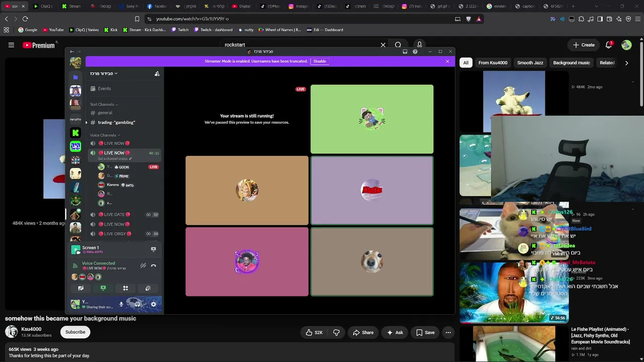Expand the Discord server name dropdown
This screenshot has height=362, width=644.
click(x=104, y=73)
